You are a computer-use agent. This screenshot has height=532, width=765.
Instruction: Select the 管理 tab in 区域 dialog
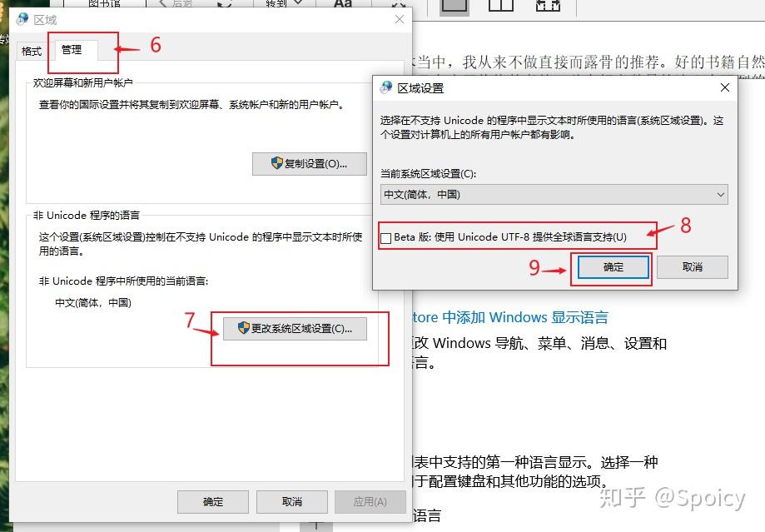click(x=72, y=50)
